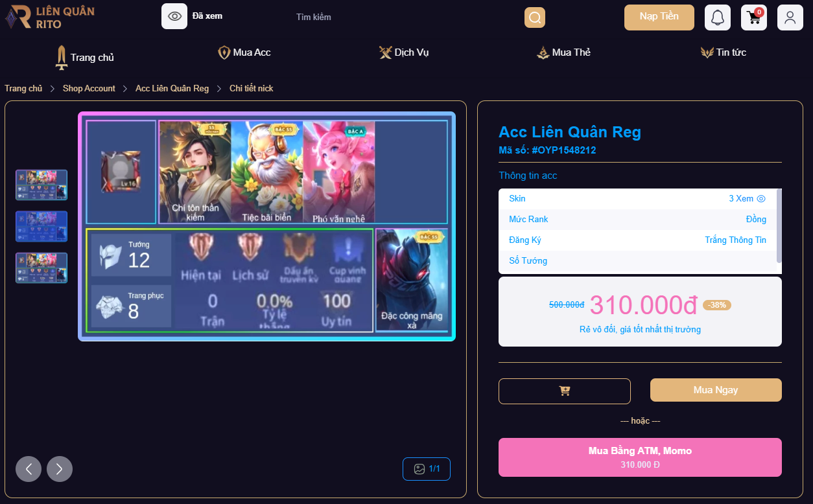Screen dimensions: 813x504
Task: Add account to cart with cart-plus button
Action: point(565,391)
